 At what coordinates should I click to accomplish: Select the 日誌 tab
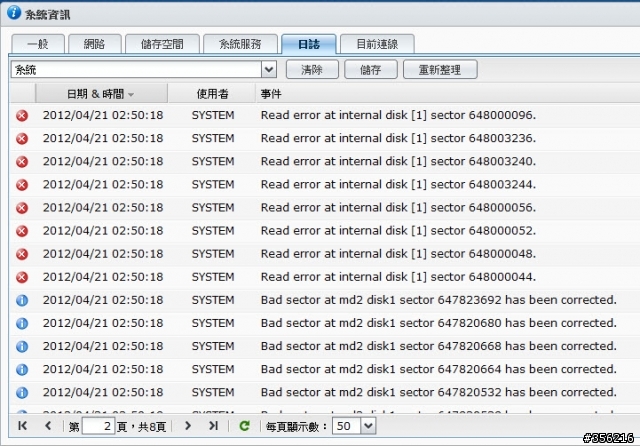[x=309, y=44]
